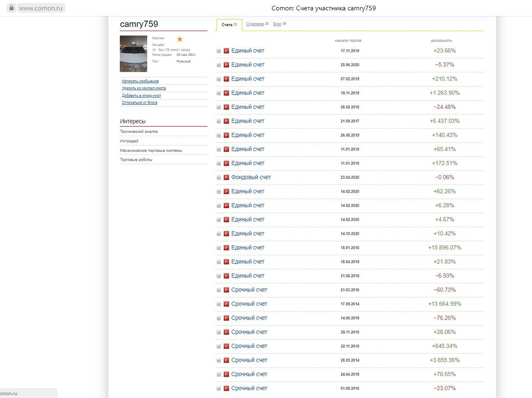Click red P icon of the +6 437.03% account
532x398 pixels.
(x=226, y=121)
